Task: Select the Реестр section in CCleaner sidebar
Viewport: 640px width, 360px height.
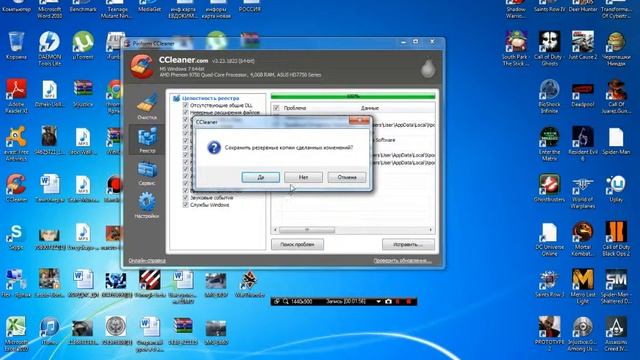Action: point(147,140)
